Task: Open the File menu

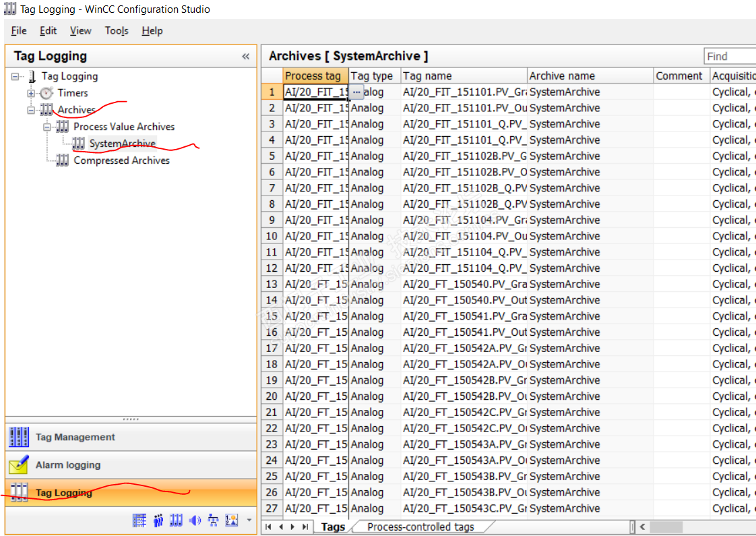Action: tap(19, 31)
